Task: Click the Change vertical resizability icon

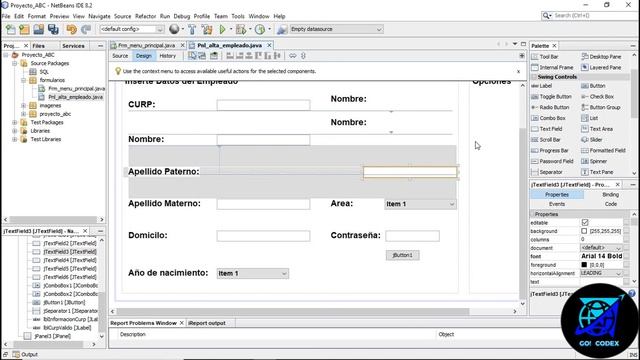Action: [x=303, y=56]
